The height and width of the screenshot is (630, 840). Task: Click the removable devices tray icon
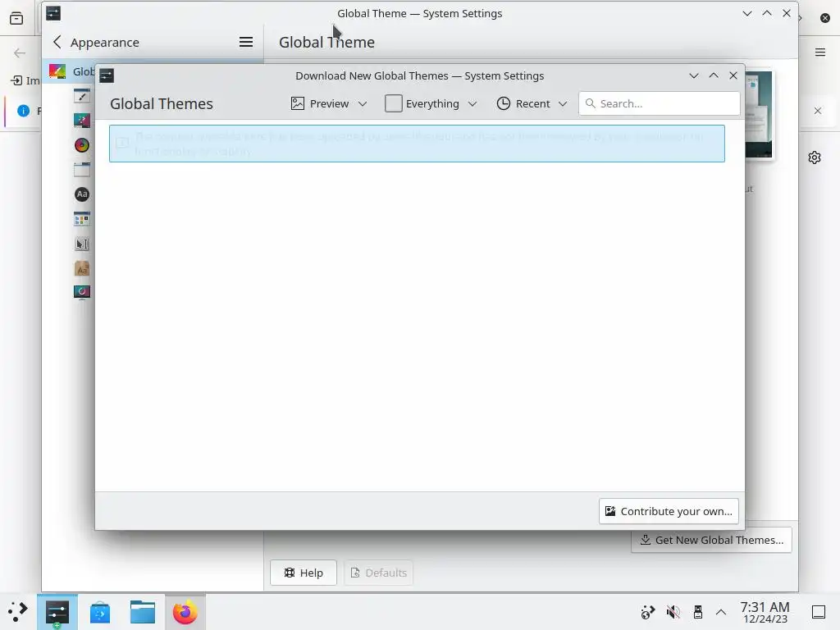697,612
